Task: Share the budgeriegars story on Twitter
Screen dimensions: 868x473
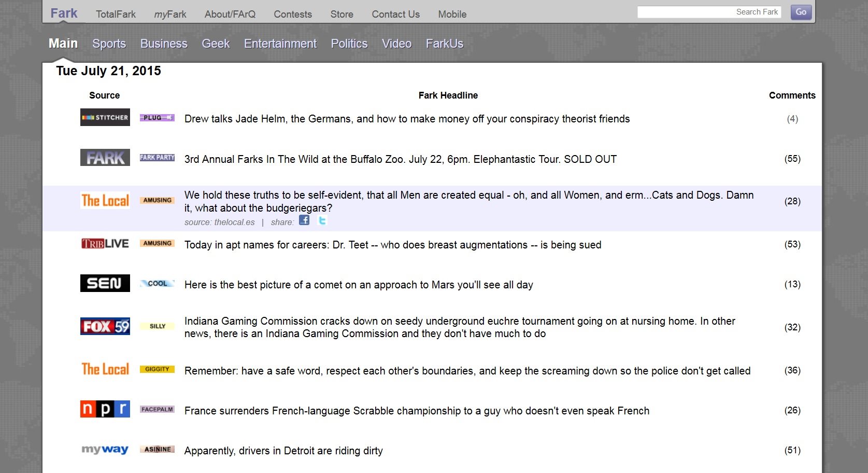Action: coord(322,220)
